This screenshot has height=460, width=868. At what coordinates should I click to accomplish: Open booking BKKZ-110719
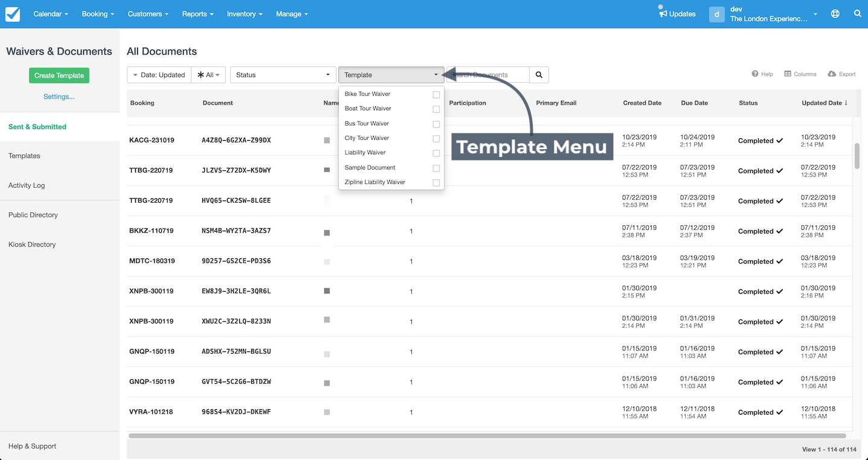click(152, 231)
